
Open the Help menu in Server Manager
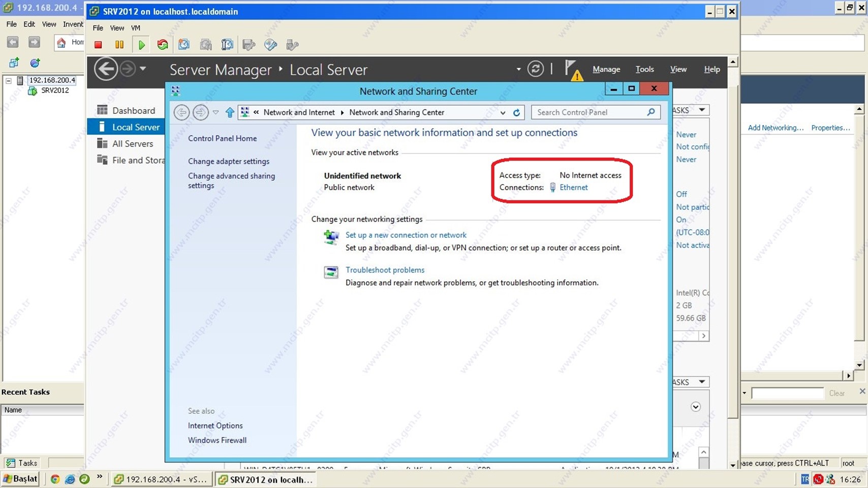tap(711, 69)
